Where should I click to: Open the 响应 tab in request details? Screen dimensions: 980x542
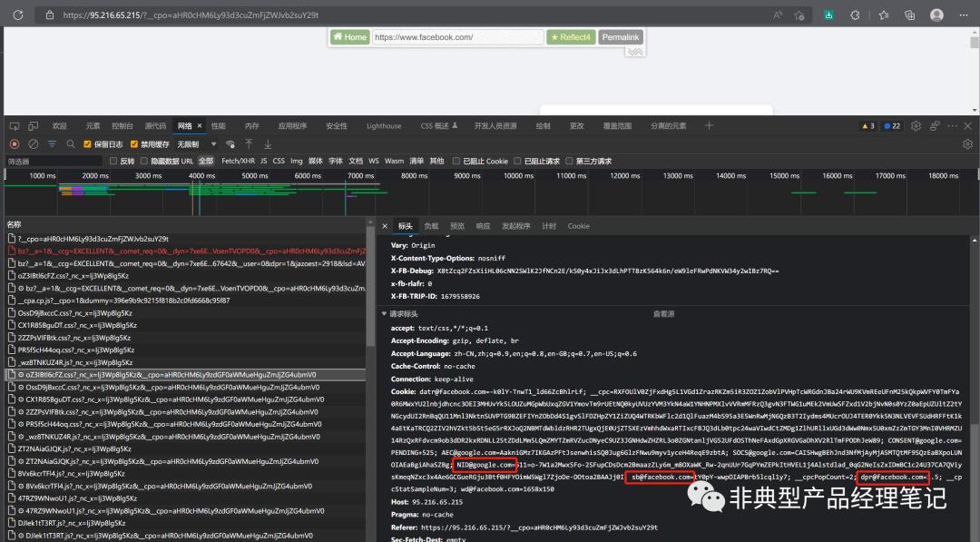tap(483, 225)
